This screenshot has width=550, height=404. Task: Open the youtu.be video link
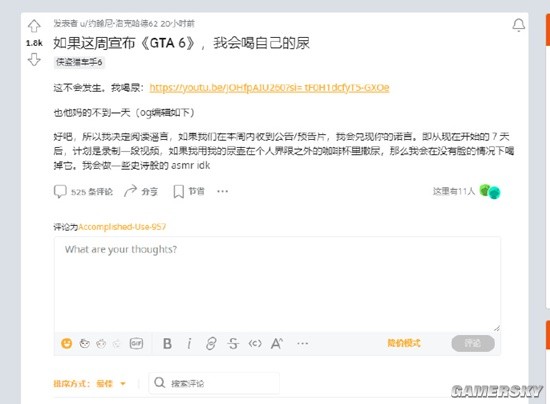[269, 88]
